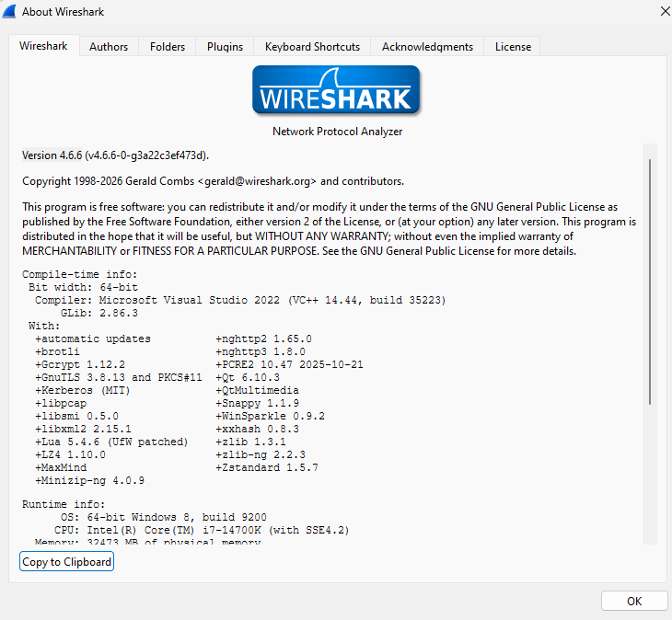
Task: Select the Plugins tab
Action: pos(225,46)
